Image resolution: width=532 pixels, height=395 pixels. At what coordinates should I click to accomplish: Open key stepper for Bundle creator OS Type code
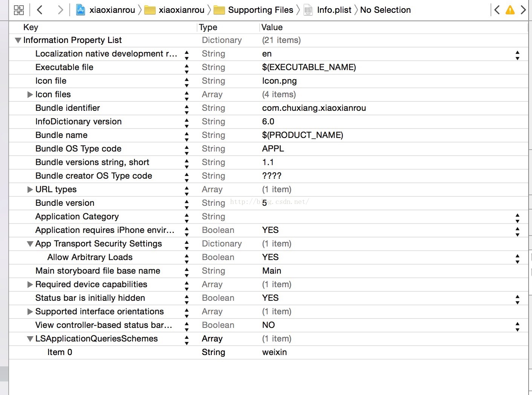187,178
